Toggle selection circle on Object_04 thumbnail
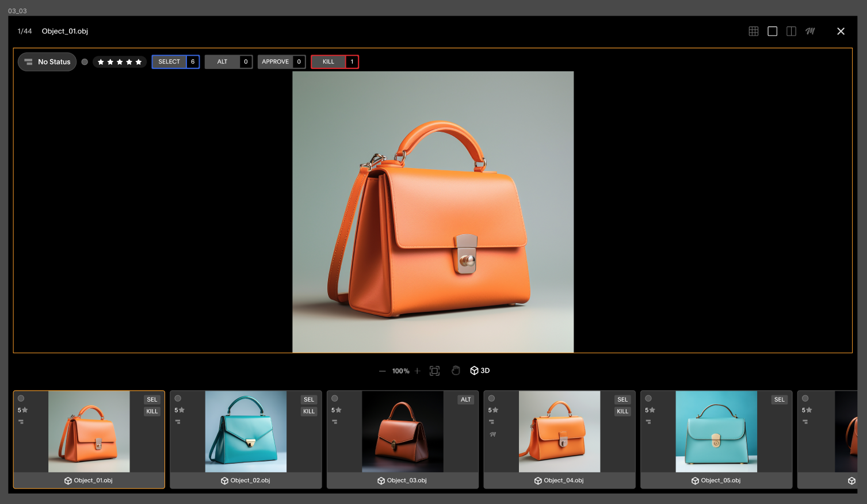 (x=491, y=398)
